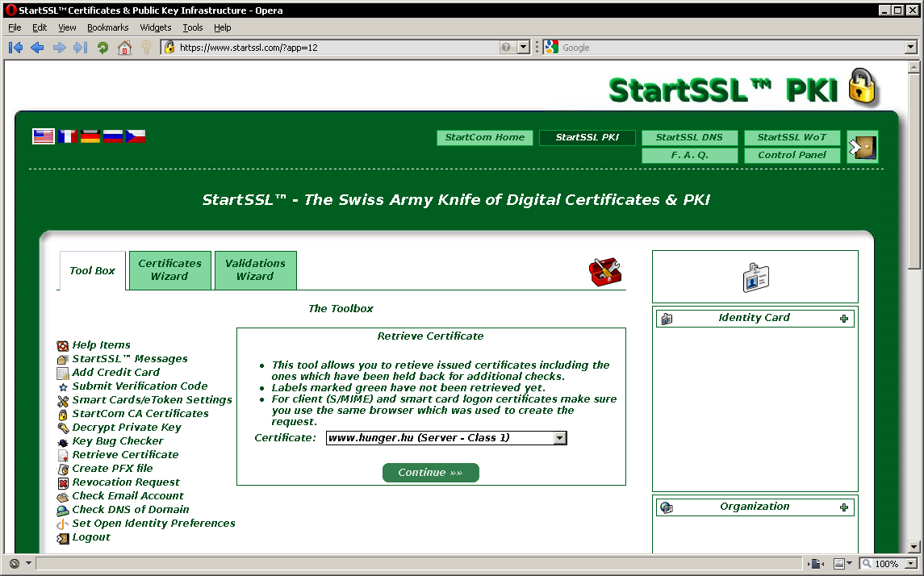Open the Submit Verification Code link
924x576 pixels.
click(x=140, y=386)
